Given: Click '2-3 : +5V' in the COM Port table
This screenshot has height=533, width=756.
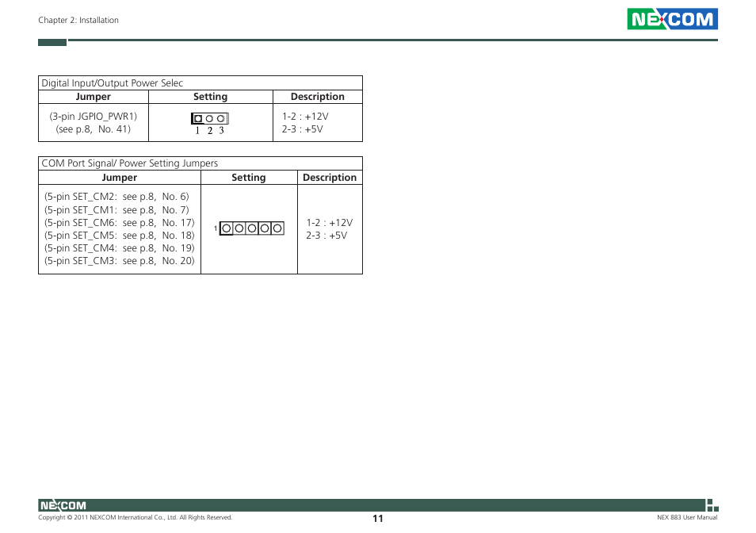Looking at the screenshot, I should click(x=326, y=236).
